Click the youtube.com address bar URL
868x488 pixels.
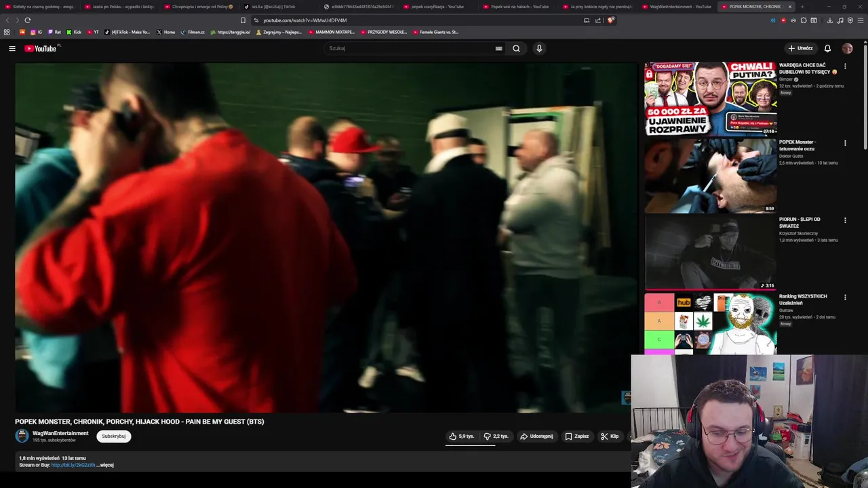tap(305, 20)
